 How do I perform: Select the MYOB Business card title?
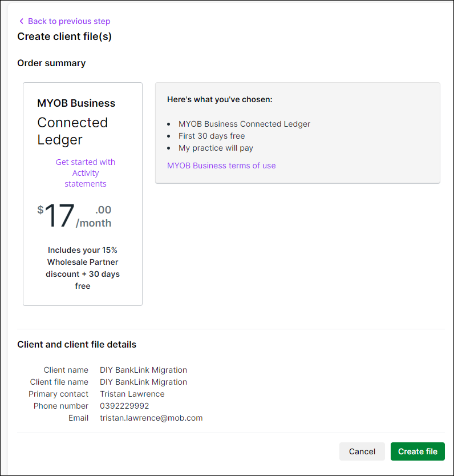pyautogui.click(x=76, y=103)
